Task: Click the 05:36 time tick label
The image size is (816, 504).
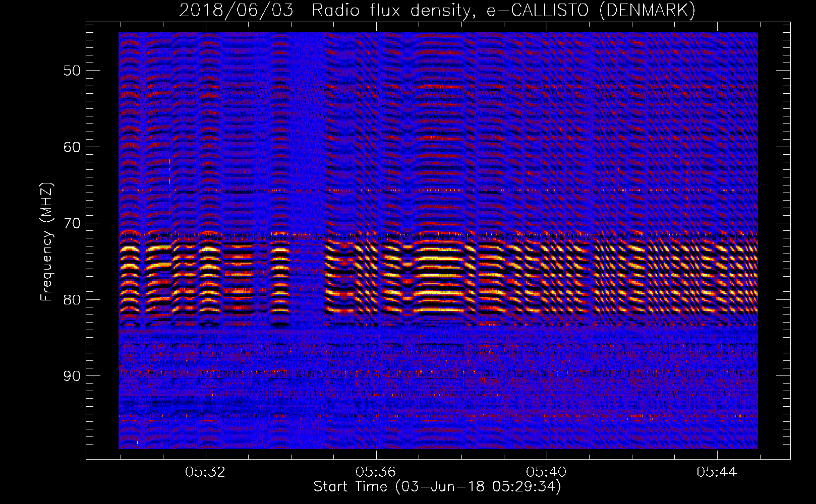Action: tap(376, 472)
